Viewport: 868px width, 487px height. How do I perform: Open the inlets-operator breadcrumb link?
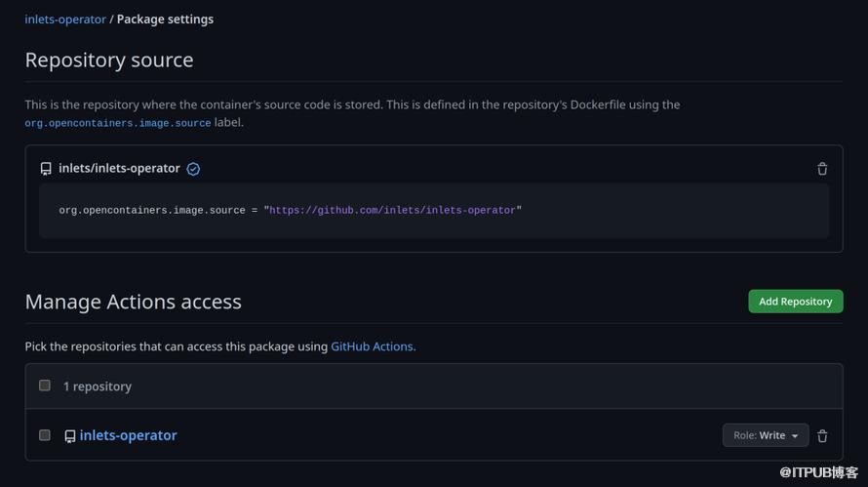coord(65,20)
